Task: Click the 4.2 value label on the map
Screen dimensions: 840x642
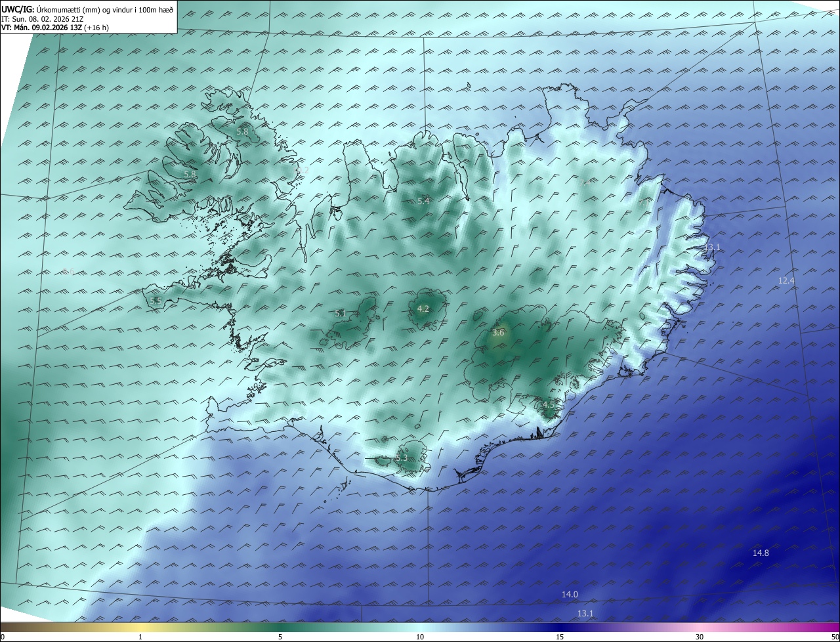Action: pos(423,309)
